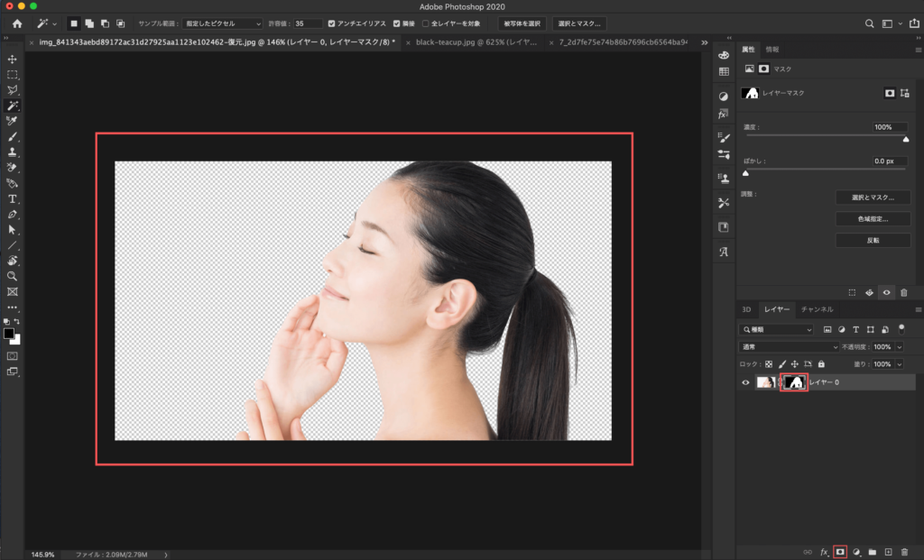Select the Polygonal Lasso tool
Viewport: 924px width, 560px height.
pos(12,90)
